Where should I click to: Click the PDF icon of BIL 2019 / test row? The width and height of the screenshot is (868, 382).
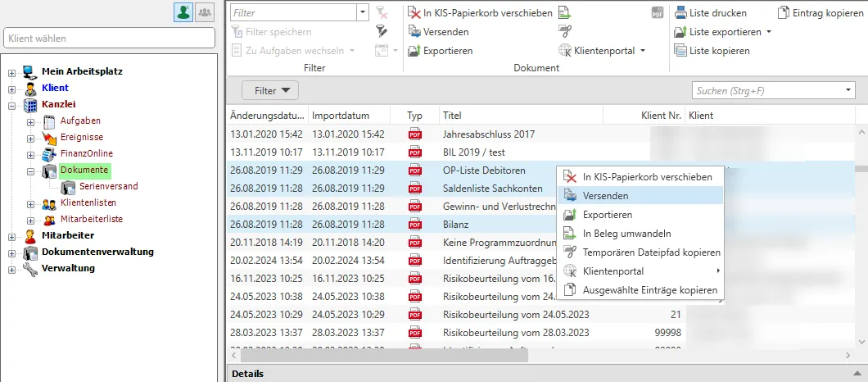pyautogui.click(x=414, y=152)
